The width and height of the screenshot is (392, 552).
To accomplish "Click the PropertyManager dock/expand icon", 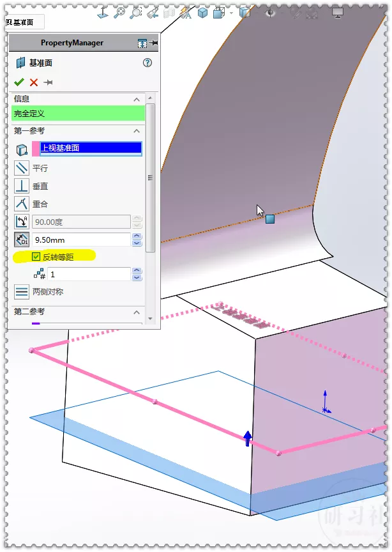I will pyautogui.click(x=142, y=43).
